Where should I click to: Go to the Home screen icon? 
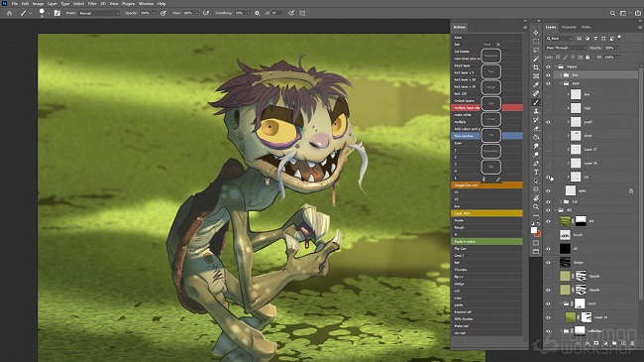[x=9, y=13]
